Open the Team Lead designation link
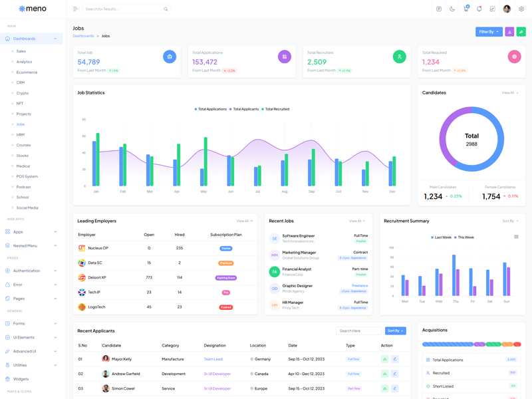 pyautogui.click(x=213, y=359)
